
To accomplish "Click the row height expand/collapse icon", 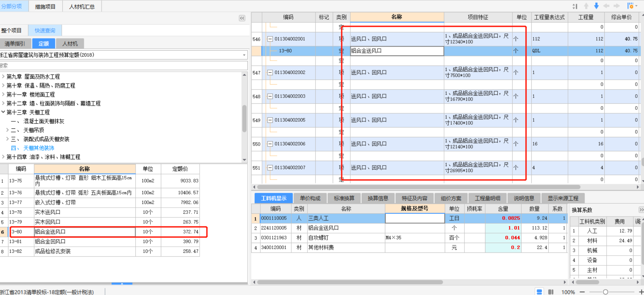I will 575,6.
